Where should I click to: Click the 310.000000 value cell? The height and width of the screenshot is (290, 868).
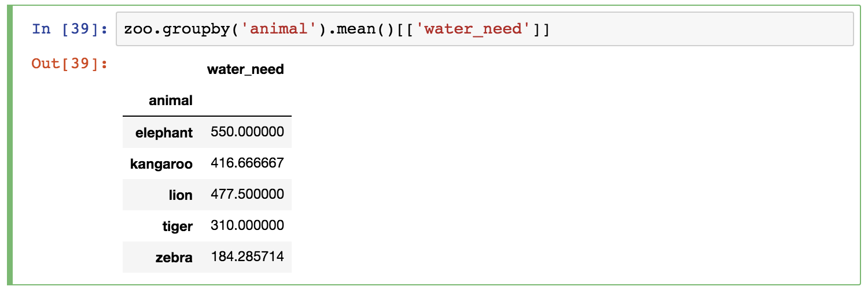pos(246,225)
